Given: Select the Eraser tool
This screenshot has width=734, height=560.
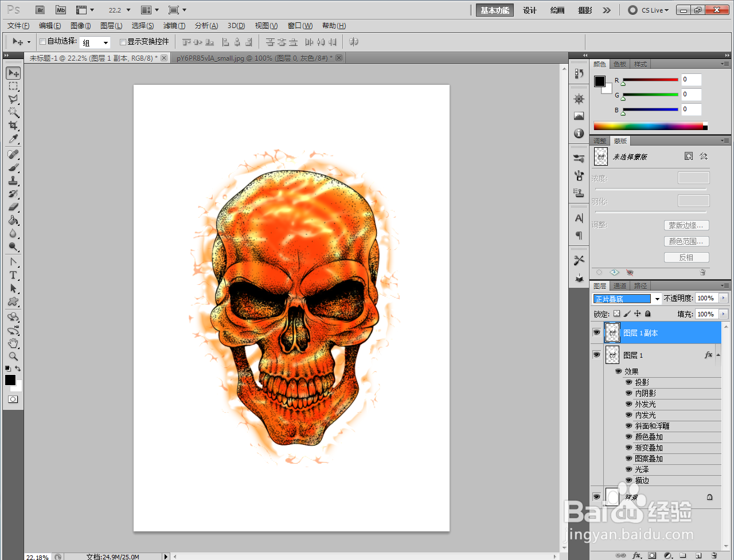Looking at the screenshot, I should 13,207.
